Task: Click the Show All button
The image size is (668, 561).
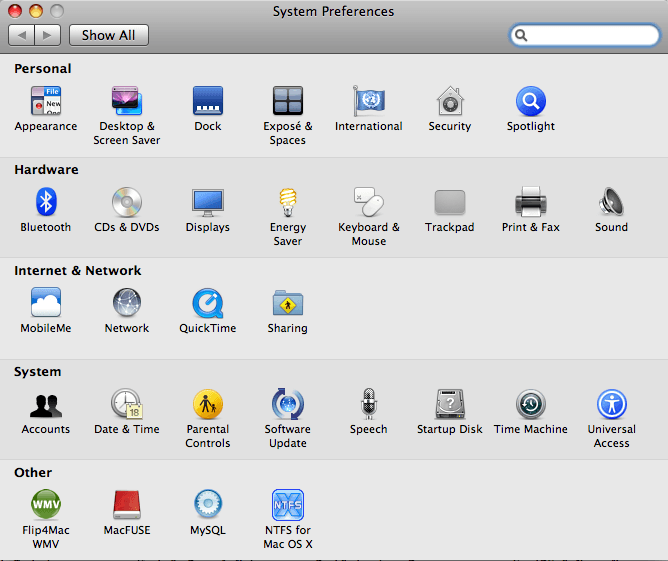Action: pos(109,35)
